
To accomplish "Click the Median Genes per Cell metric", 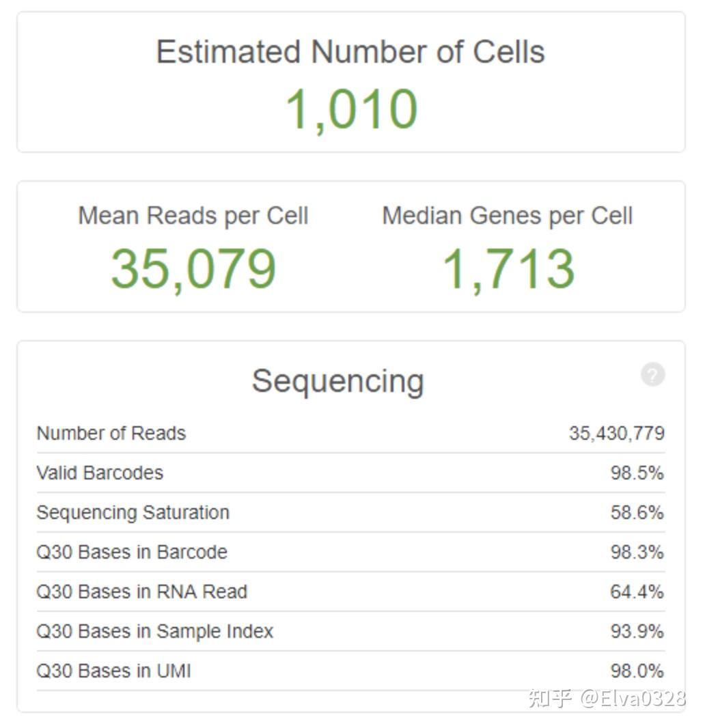I will tap(508, 215).
